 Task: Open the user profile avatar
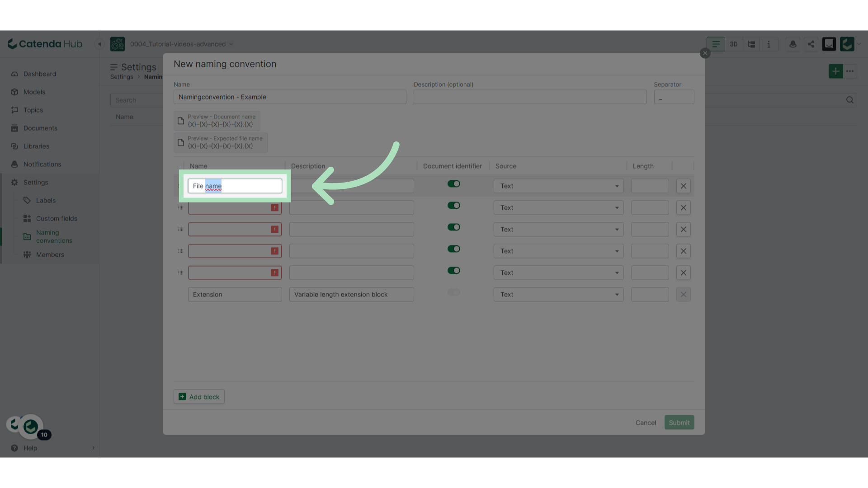(847, 44)
